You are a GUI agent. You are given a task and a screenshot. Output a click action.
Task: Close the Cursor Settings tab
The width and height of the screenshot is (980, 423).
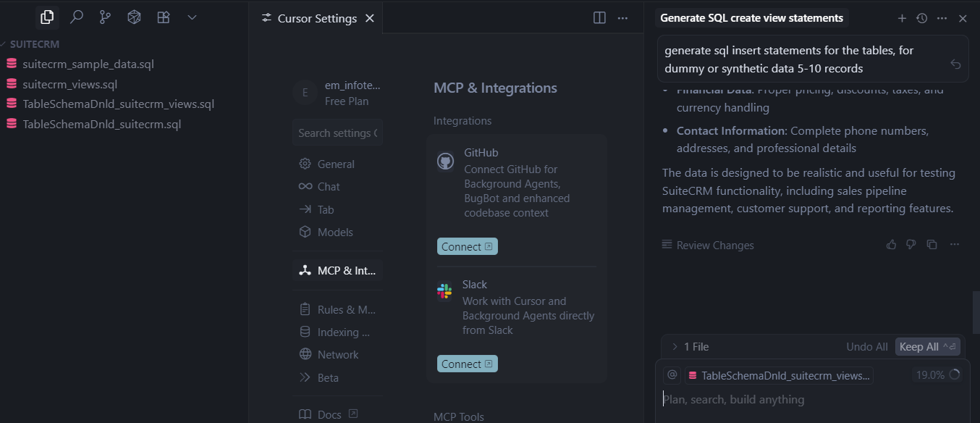[370, 18]
